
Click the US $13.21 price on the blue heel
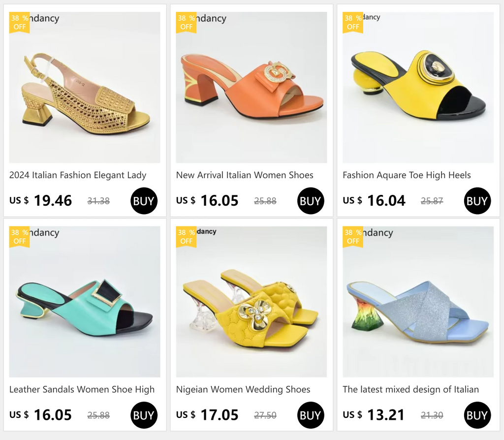click(374, 415)
